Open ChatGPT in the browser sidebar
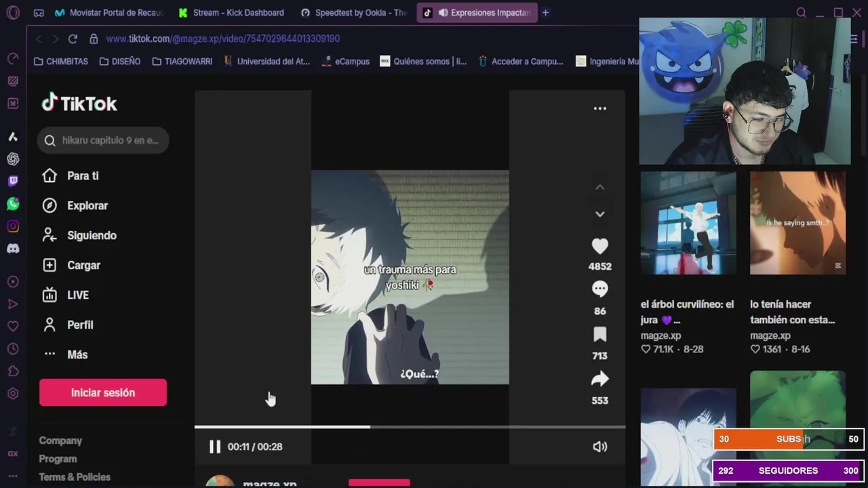868x488 pixels. (13, 159)
